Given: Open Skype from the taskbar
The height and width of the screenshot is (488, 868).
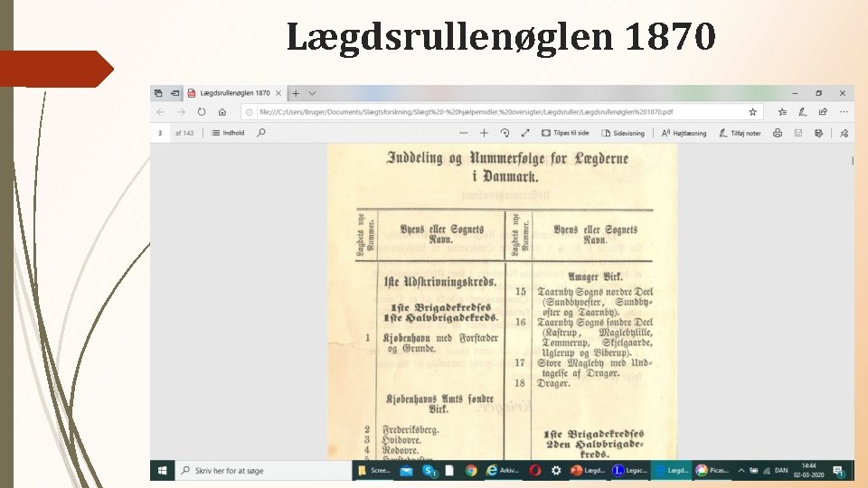Looking at the screenshot, I should click(x=429, y=470).
